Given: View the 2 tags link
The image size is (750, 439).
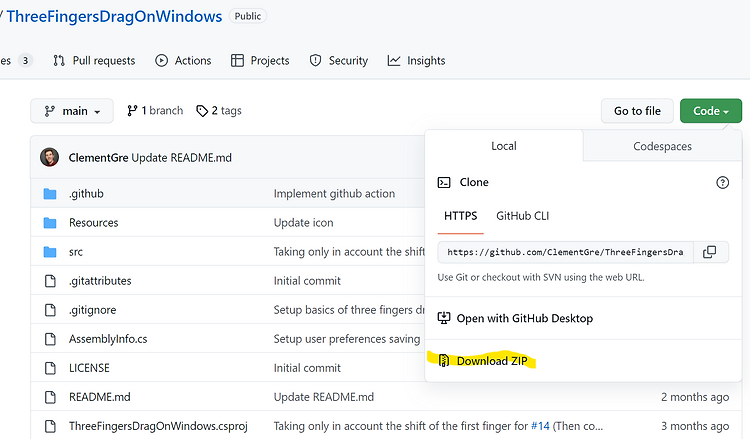Looking at the screenshot, I should click(219, 111).
